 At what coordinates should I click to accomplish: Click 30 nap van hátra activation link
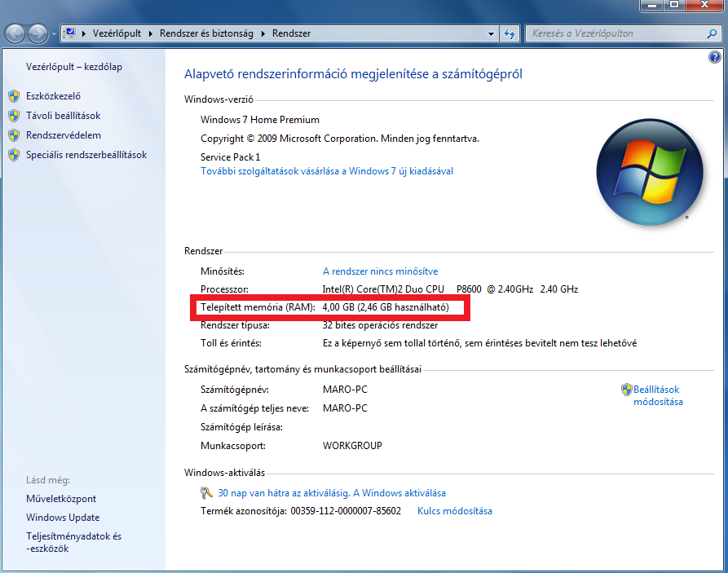point(332,493)
